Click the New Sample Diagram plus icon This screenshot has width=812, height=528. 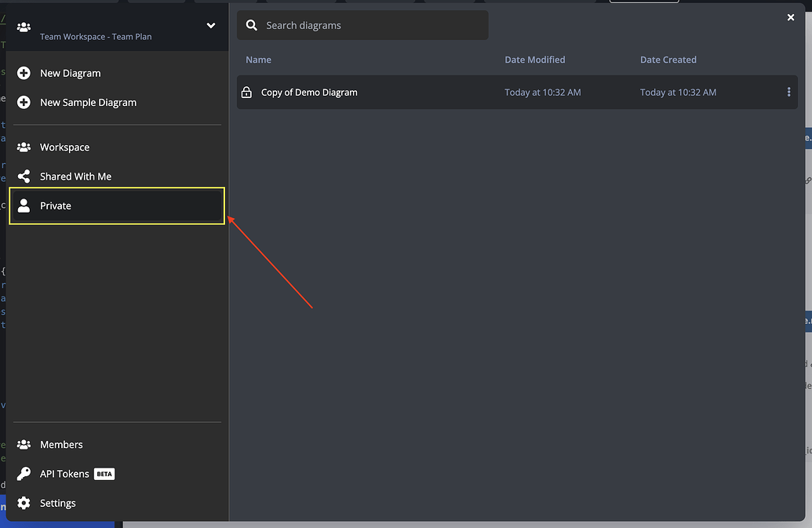[x=24, y=102]
